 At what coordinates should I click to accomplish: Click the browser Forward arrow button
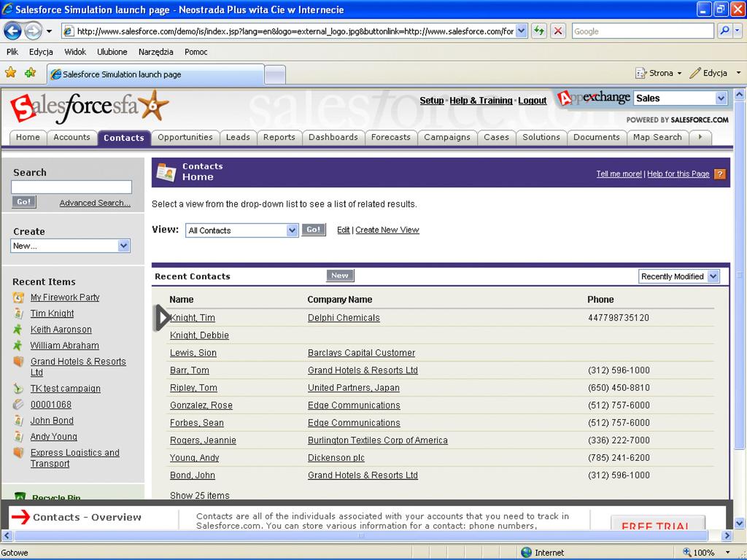coord(33,31)
